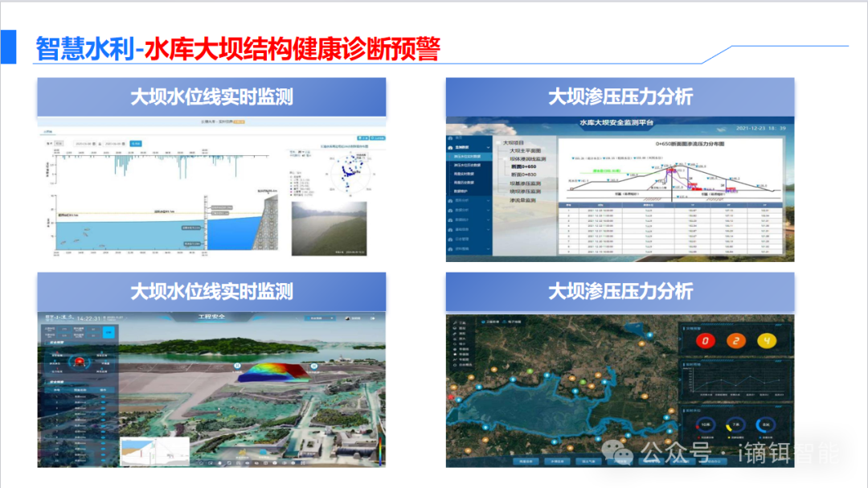Click the 工程安全 header tab
Viewport: 868px width, 488px height.
(211, 317)
